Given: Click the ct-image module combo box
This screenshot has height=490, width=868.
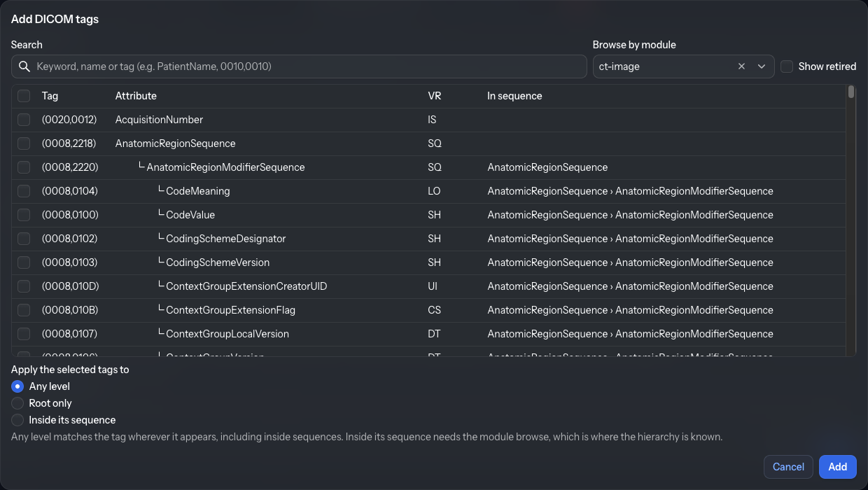Looking at the screenshot, I should pos(683,66).
